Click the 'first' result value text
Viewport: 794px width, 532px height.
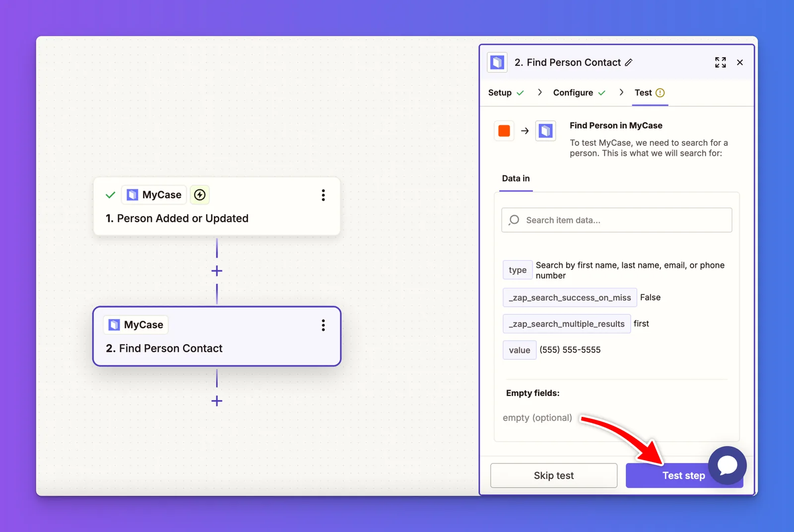pos(641,324)
